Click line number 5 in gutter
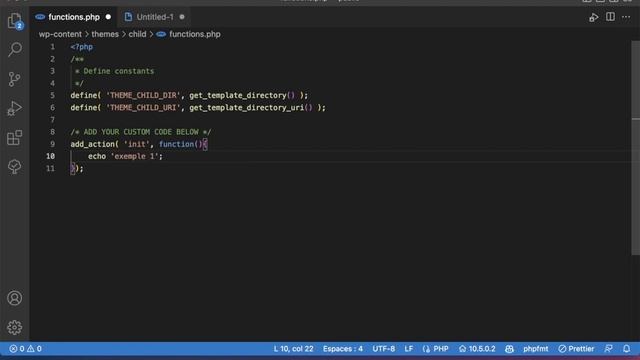The height and width of the screenshot is (360, 640). click(x=52, y=96)
